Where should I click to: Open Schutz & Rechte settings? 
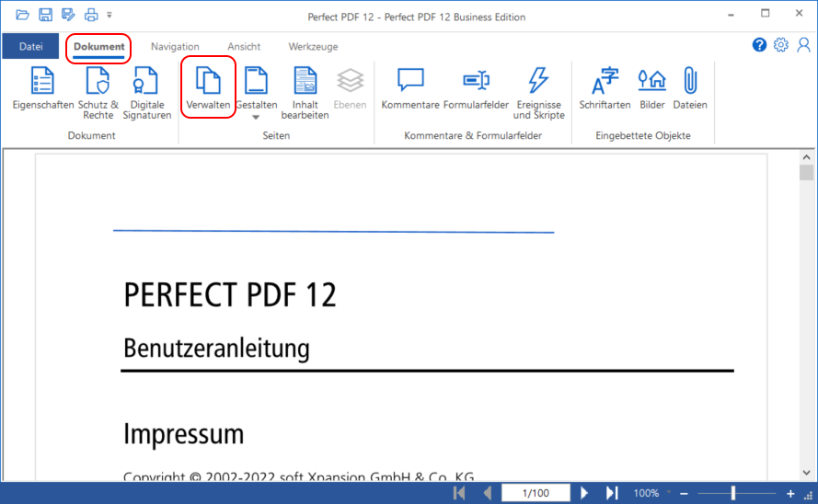[98, 93]
